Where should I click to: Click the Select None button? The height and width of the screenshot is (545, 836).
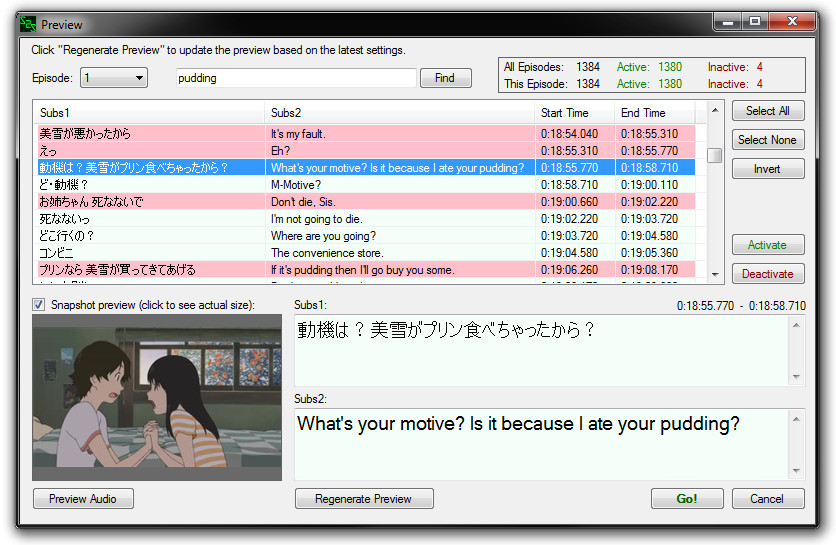pos(768,140)
